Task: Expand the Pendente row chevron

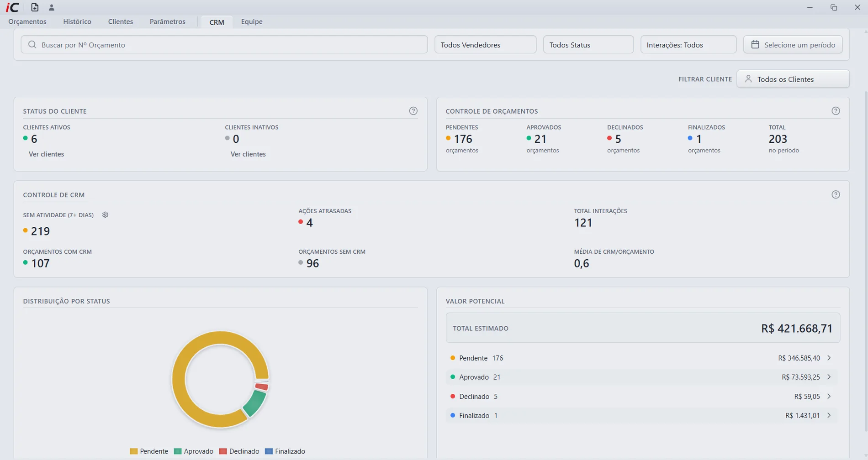Action: pos(829,358)
